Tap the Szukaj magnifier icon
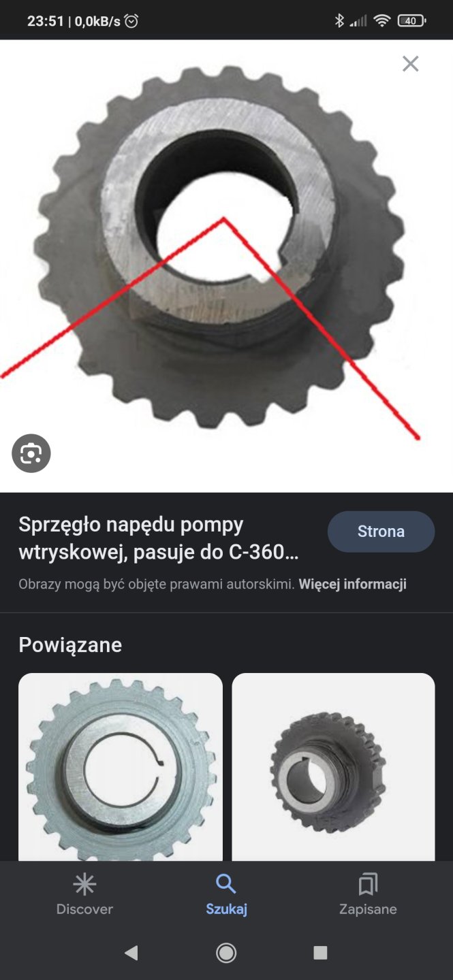This screenshot has width=453, height=980. tap(225, 884)
